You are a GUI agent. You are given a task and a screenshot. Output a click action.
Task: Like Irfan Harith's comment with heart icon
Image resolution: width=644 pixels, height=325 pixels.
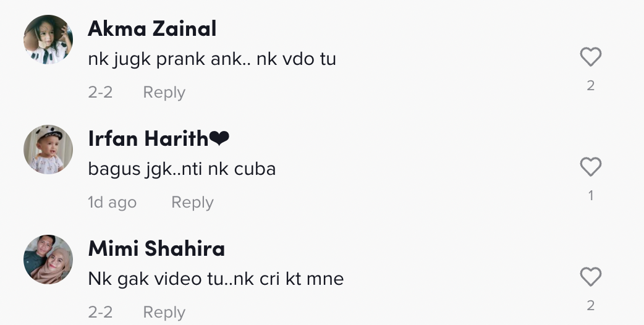(x=591, y=167)
